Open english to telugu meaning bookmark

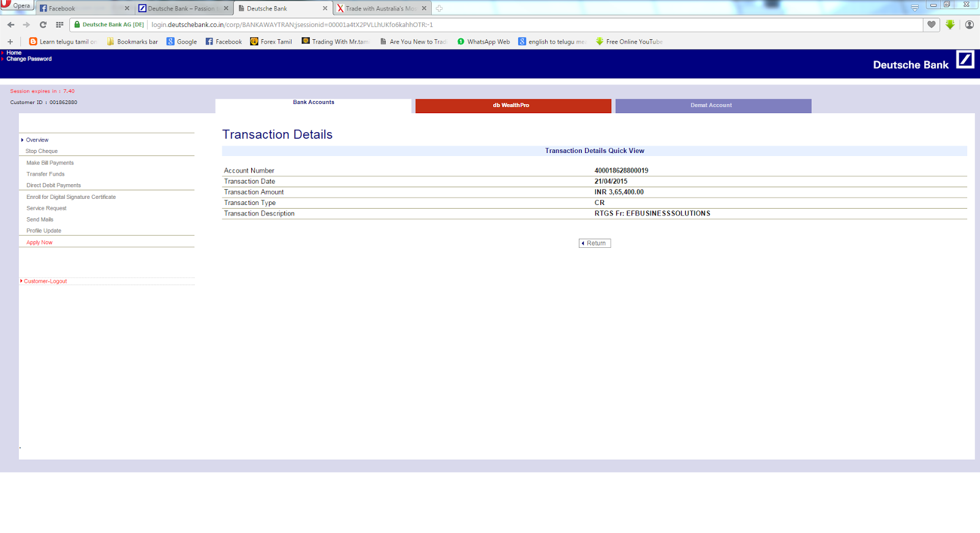(552, 42)
